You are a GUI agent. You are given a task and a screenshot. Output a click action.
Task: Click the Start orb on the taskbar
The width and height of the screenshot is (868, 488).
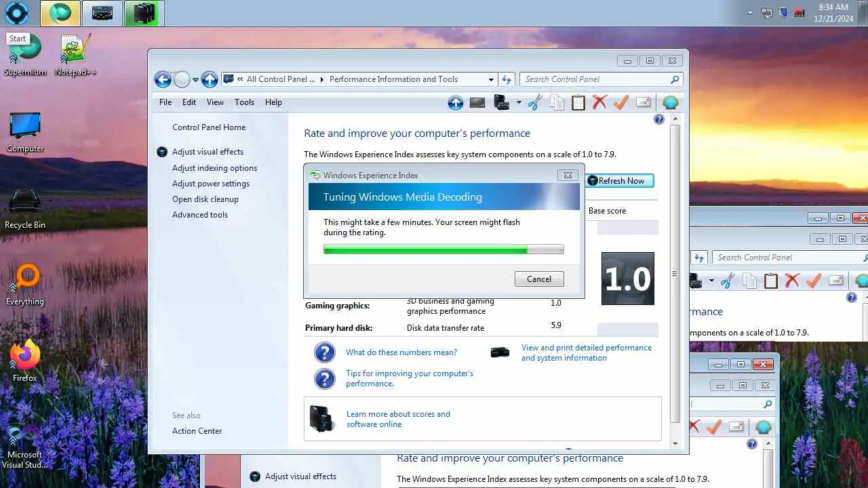[16, 13]
